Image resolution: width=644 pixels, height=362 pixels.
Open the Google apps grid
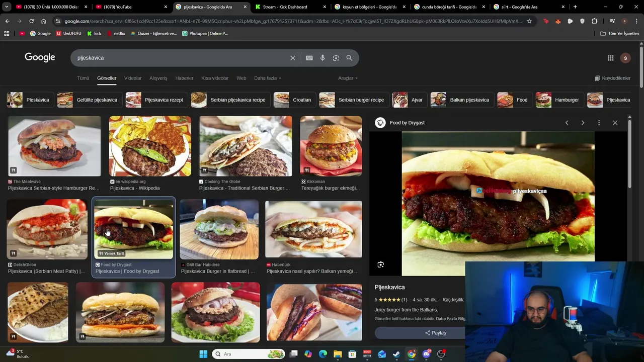coord(611,58)
